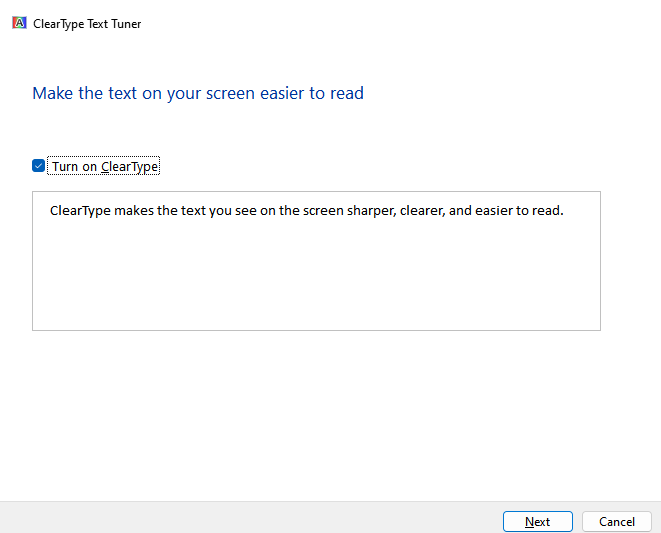
Task: Click the ClearType description sentence in the preview
Action: tap(306, 211)
